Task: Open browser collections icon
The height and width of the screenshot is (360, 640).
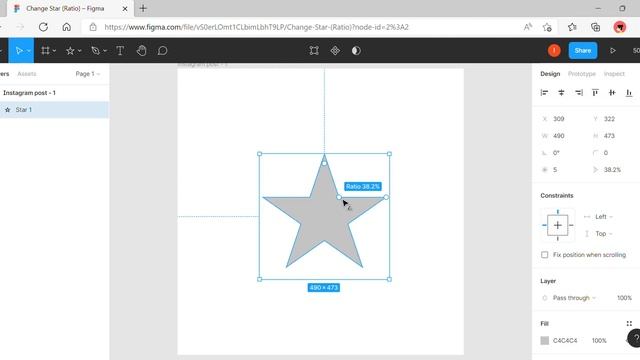Action: (596, 27)
